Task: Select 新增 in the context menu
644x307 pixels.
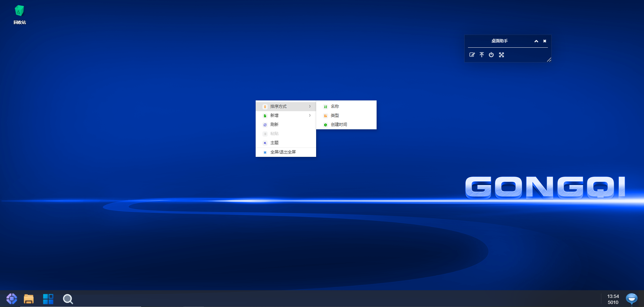Action: point(286,116)
